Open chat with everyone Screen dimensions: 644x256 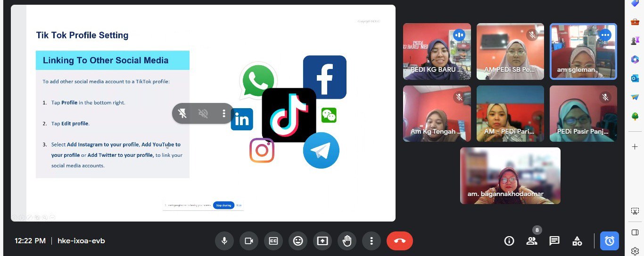pyautogui.click(x=554, y=241)
